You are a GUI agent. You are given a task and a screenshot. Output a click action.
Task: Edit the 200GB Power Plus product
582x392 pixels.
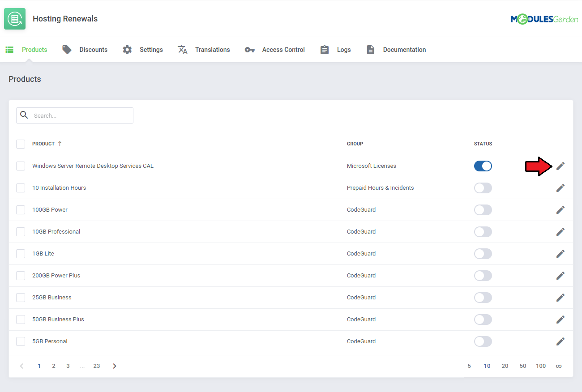click(x=561, y=276)
